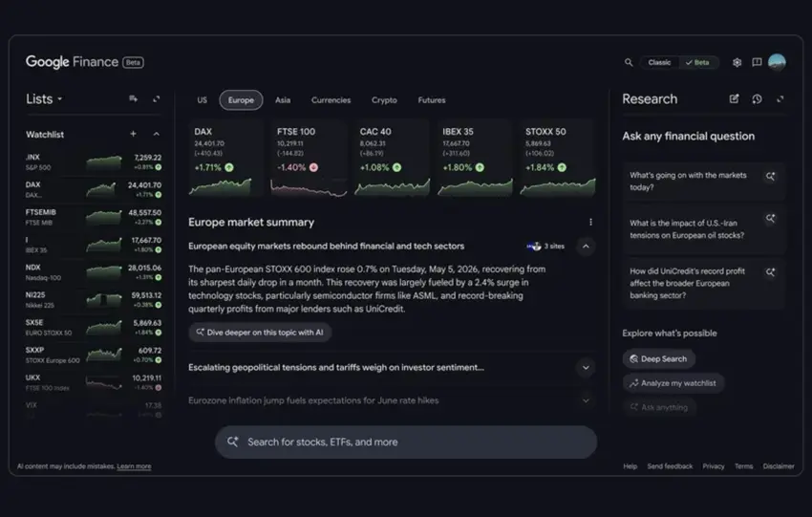
Task: Select SXXP STOXX Europe 600 watchlist row
Action: pos(94,355)
